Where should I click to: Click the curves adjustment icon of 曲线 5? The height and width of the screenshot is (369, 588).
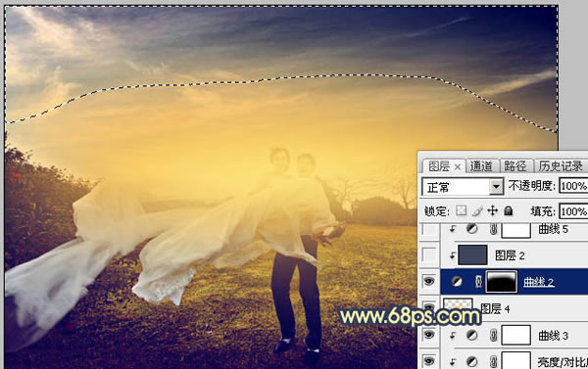pos(471,229)
